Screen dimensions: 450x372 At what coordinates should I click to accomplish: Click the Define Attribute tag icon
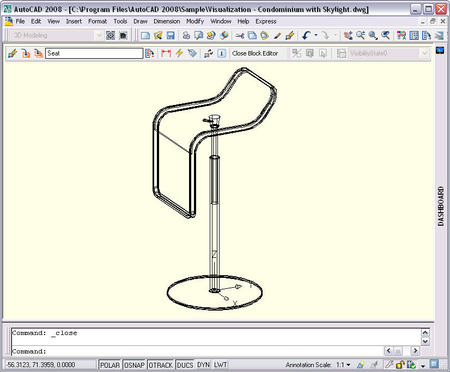pos(192,53)
